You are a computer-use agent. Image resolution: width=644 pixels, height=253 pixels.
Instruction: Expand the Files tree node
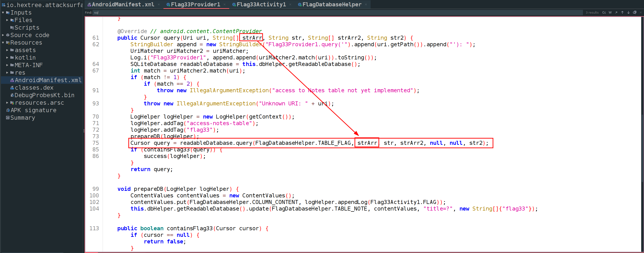7,20
